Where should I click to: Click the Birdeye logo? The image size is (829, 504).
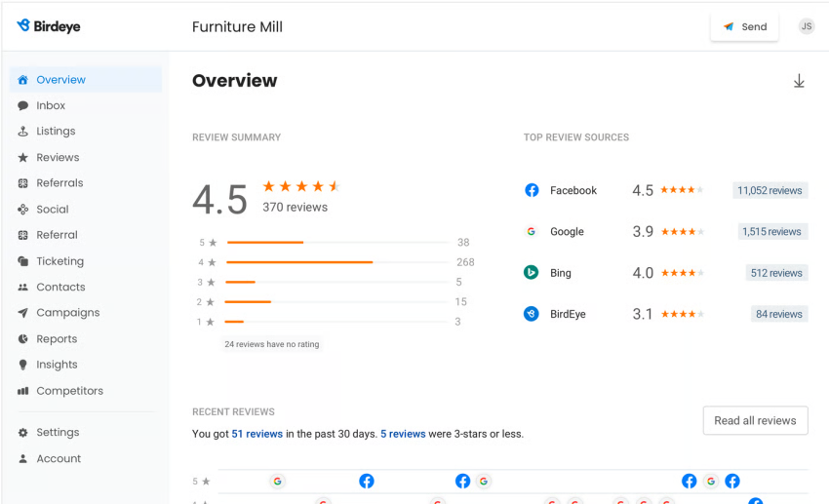click(x=48, y=26)
